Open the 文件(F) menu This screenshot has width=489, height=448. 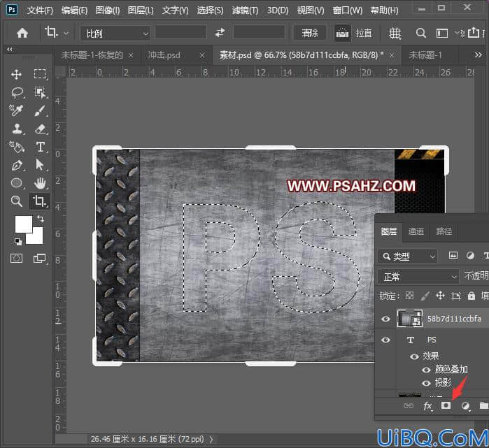coord(40,10)
